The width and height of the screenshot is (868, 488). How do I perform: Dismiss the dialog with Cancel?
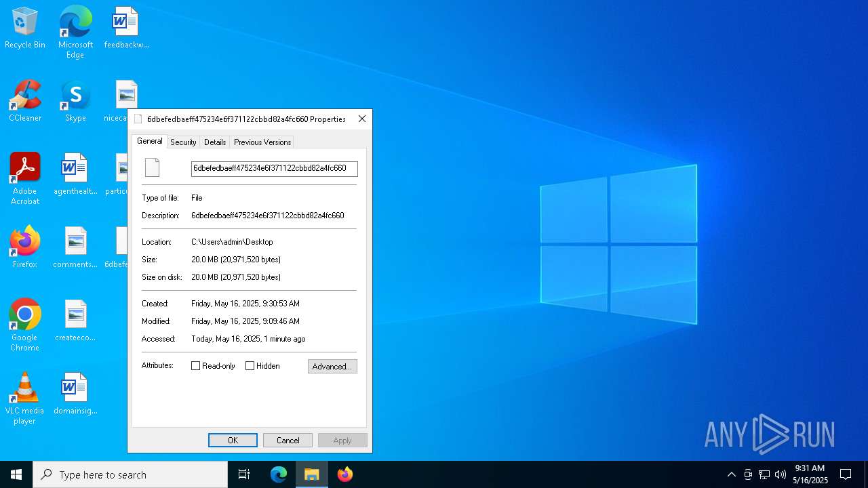click(x=288, y=441)
